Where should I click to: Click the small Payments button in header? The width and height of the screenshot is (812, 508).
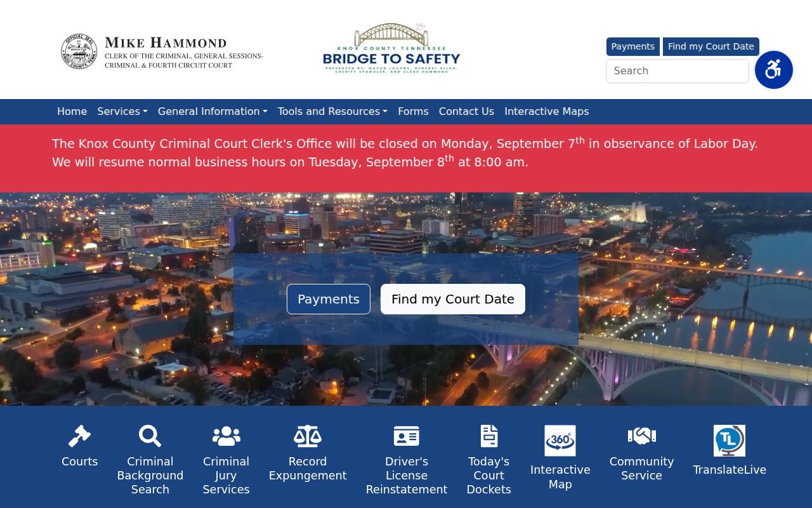[632, 46]
